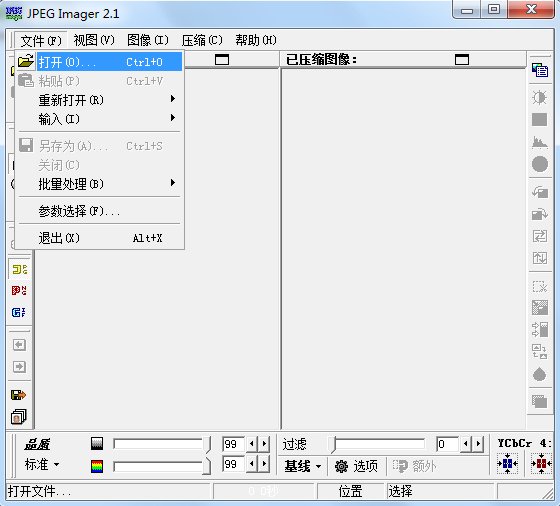Click the gray circle icon
The image size is (560, 506).
540,164
